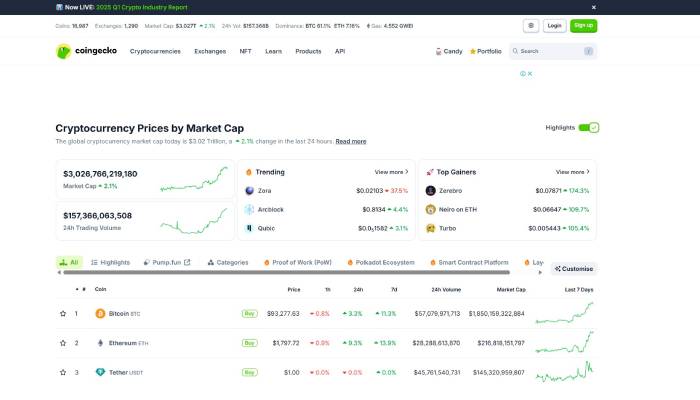Click the tab scrollbar left arrow
The image size is (700, 400).
[59, 272]
